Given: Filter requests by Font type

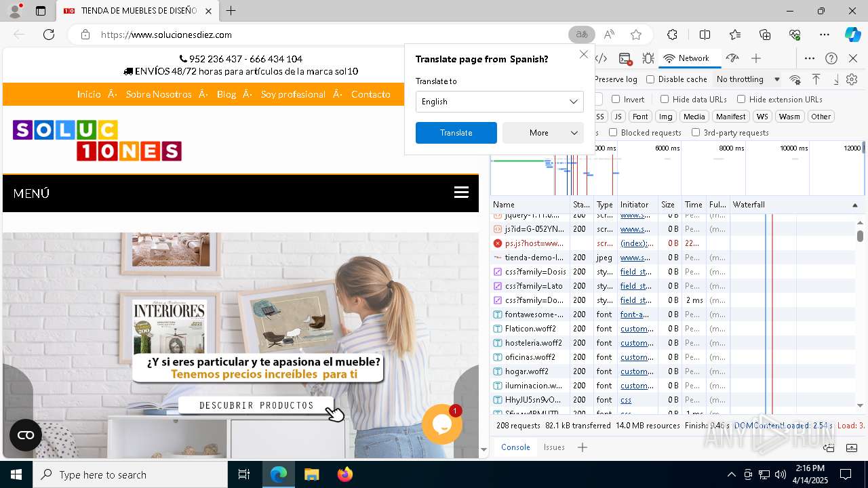Looking at the screenshot, I should click(x=640, y=117).
